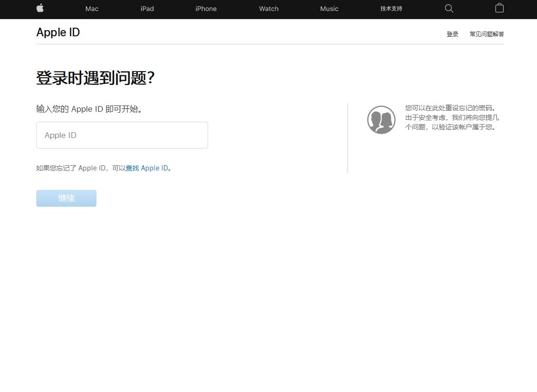
Task: Select Watch in the top navigation
Action: pyautogui.click(x=269, y=9)
